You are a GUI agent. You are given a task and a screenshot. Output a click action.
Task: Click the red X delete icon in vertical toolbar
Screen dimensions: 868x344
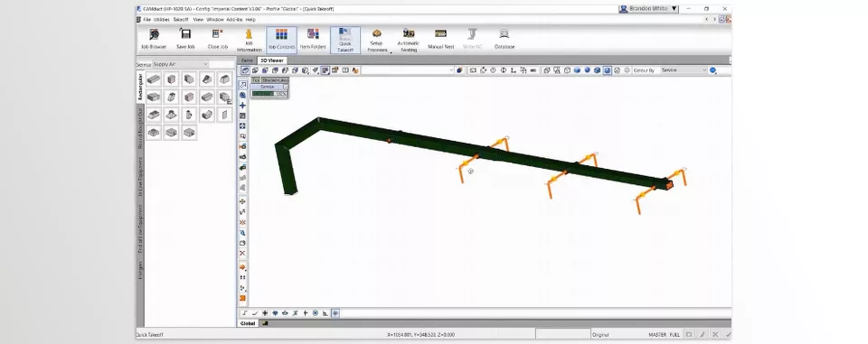pos(242,254)
